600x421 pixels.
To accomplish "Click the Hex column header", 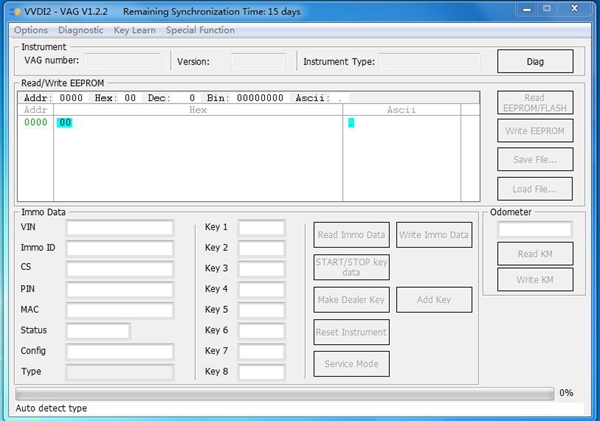I will tap(198, 110).
